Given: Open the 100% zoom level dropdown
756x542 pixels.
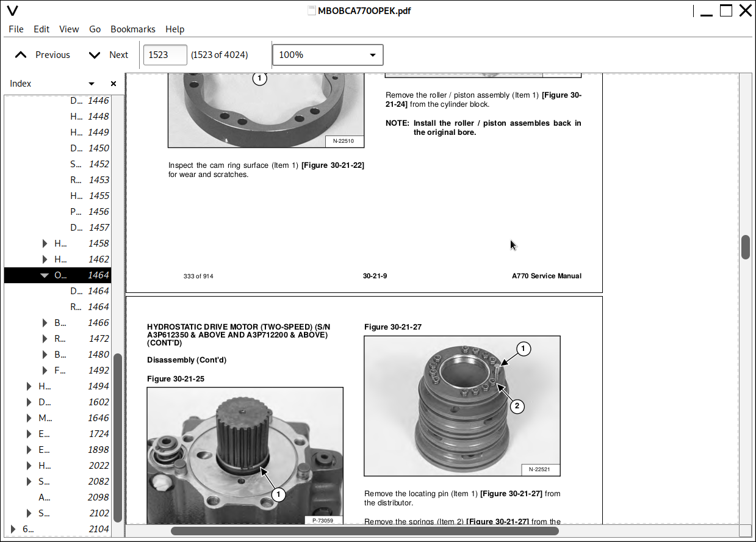Looking at the screenshot, I should (328, 55).
